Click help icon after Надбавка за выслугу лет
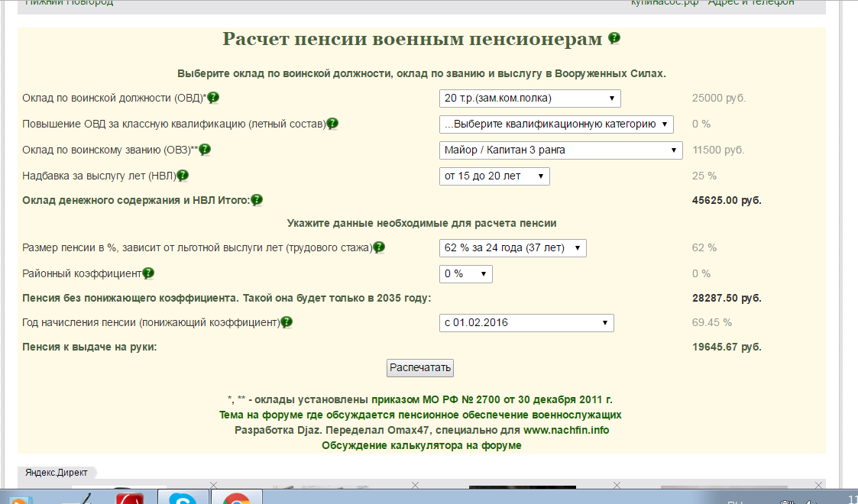The image size is (858, 504). (183, 176)
